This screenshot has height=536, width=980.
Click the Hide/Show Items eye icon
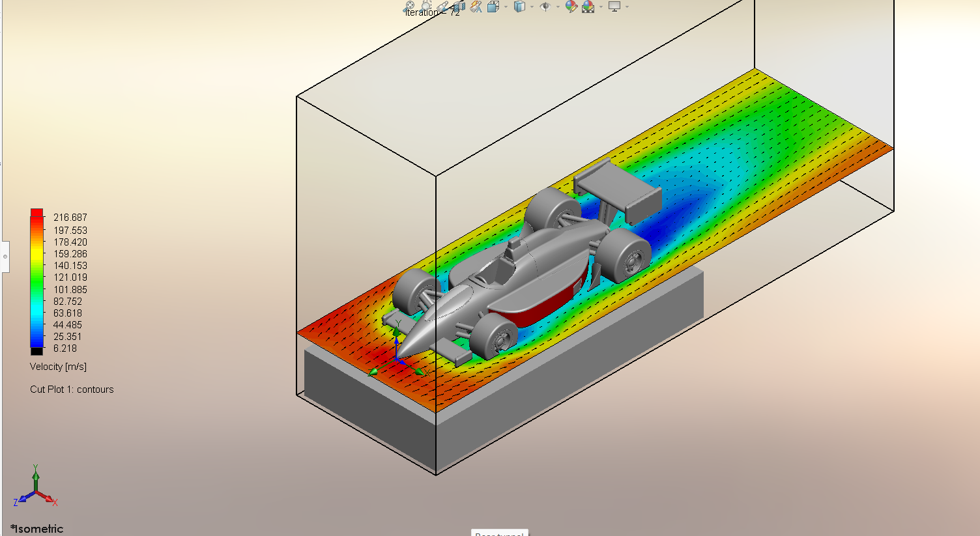(545, 7)
